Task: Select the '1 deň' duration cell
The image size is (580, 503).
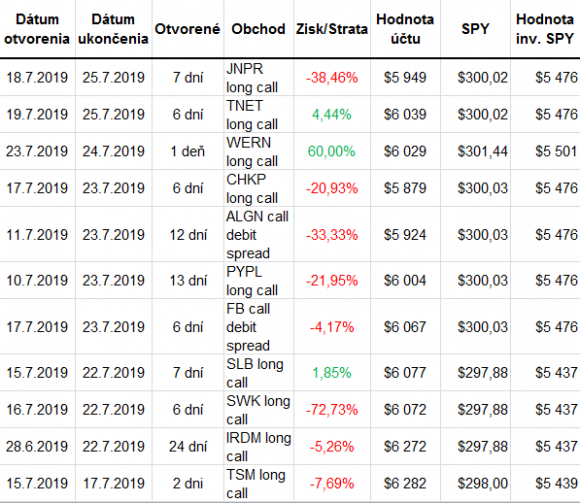Action: pos(188,151)
